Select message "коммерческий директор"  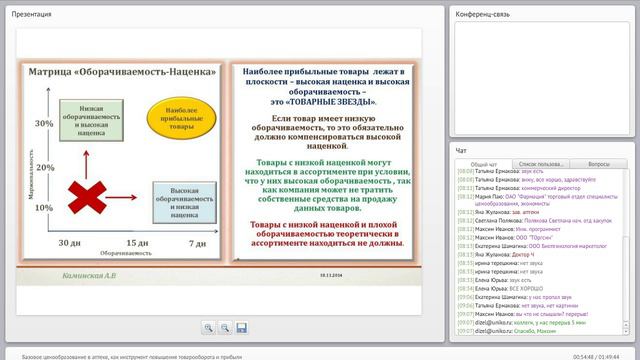pos(551,188)
